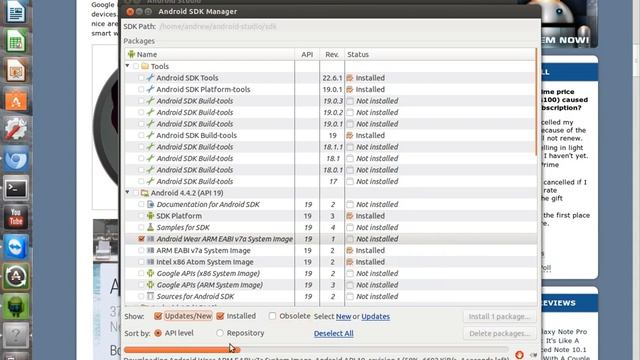This screenshot has width=640, height=360.
Task: Check the Tools group checkbox
Action: coord(136,66)
